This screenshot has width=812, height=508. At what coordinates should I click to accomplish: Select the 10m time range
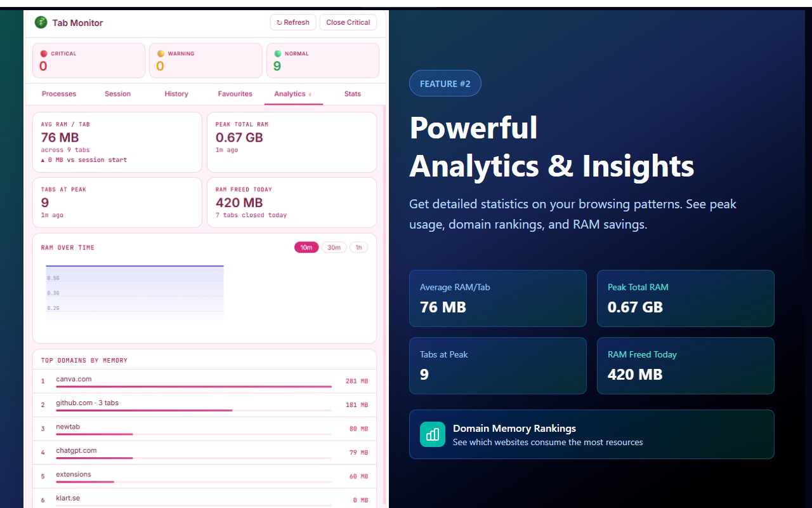[306, 248]
